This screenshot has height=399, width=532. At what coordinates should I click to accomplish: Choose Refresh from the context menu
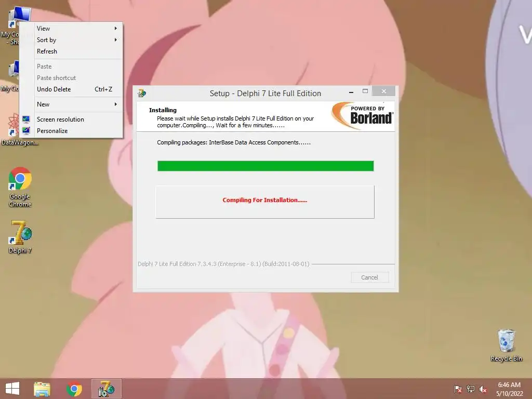pos(71,51)
